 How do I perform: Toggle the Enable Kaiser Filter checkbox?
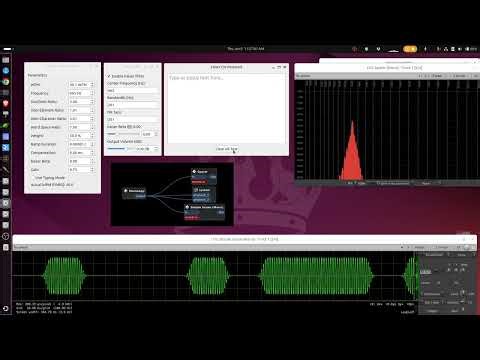click(x=109, y=76)
